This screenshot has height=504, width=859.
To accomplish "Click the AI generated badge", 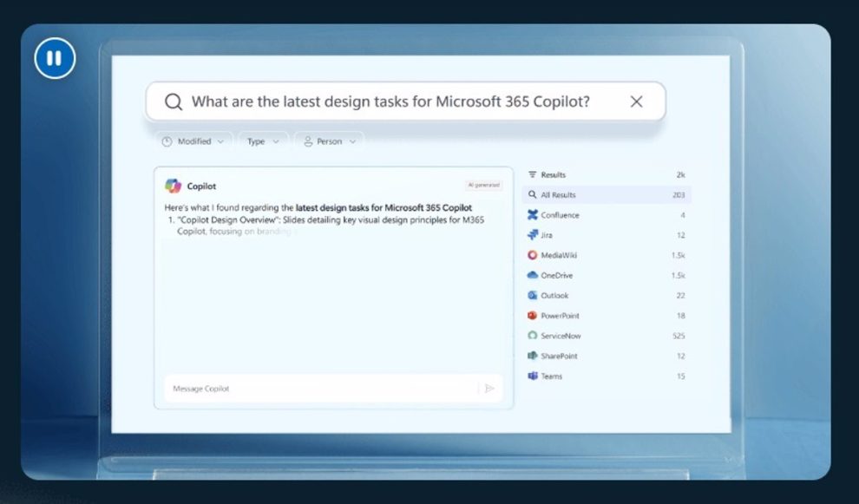I will pos(483,185).
